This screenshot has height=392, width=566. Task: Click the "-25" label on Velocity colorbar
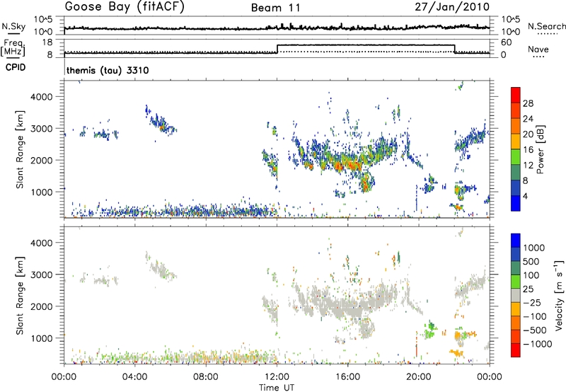pos(532,303)
